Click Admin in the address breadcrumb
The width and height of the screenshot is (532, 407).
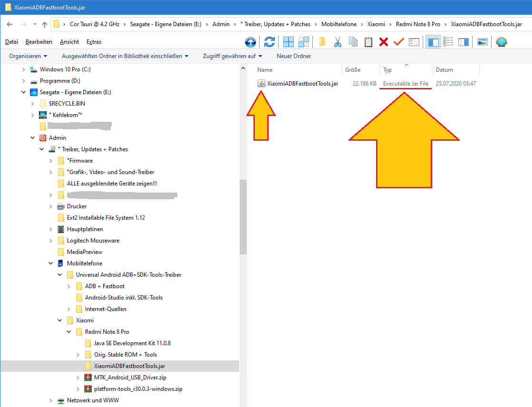[x=221, y=24]
